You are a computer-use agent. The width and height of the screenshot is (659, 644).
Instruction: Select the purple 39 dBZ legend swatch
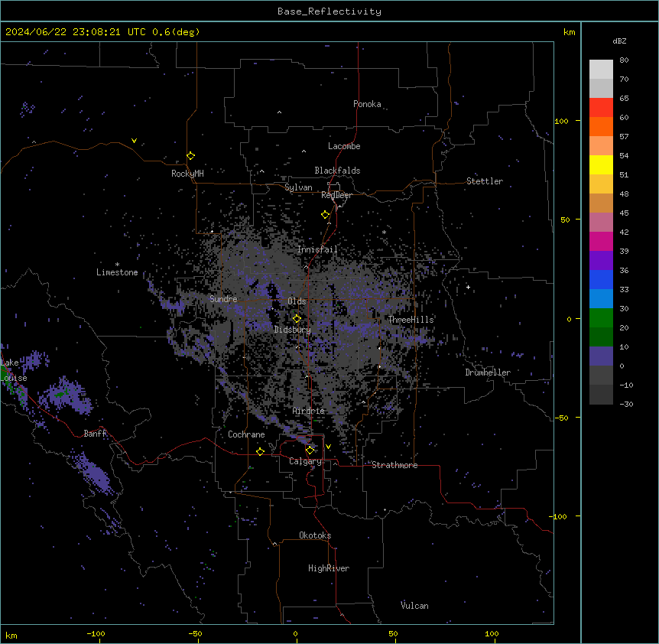point(601,261)
